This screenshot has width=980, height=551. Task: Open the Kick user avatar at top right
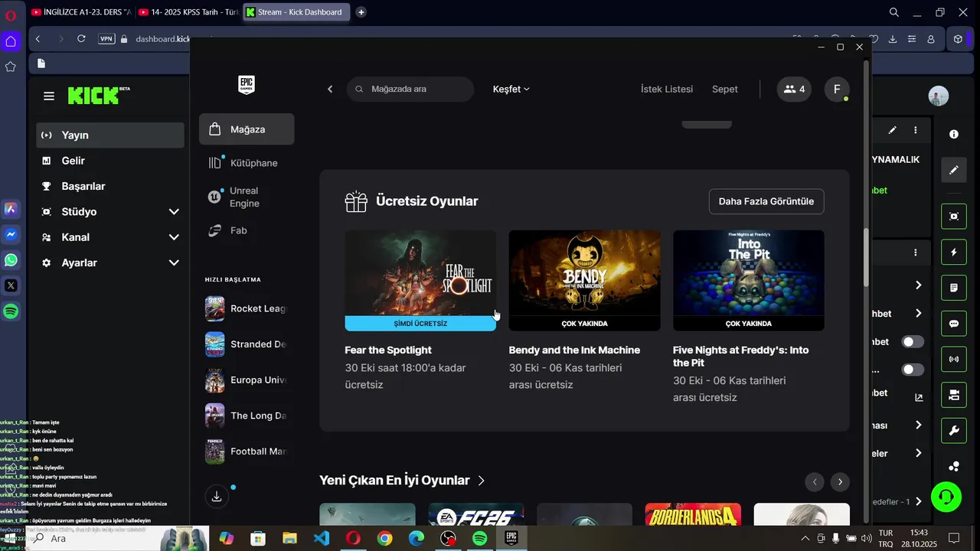(x=939, y=96)
